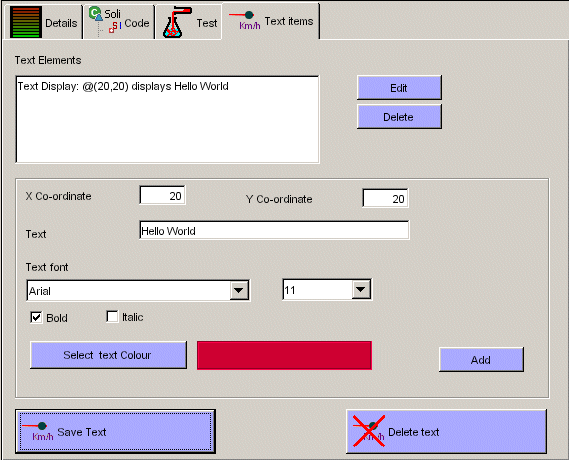
Task: Click the red chemistry flask Test icon
Action: [176, 22]
